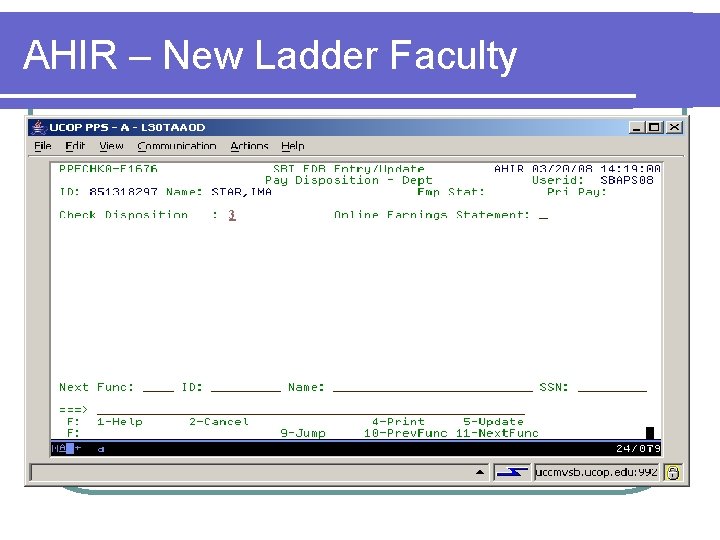Select the 2-Cancel function key label
The height and width of the screenshot is (540, 720).
(219, 422)
